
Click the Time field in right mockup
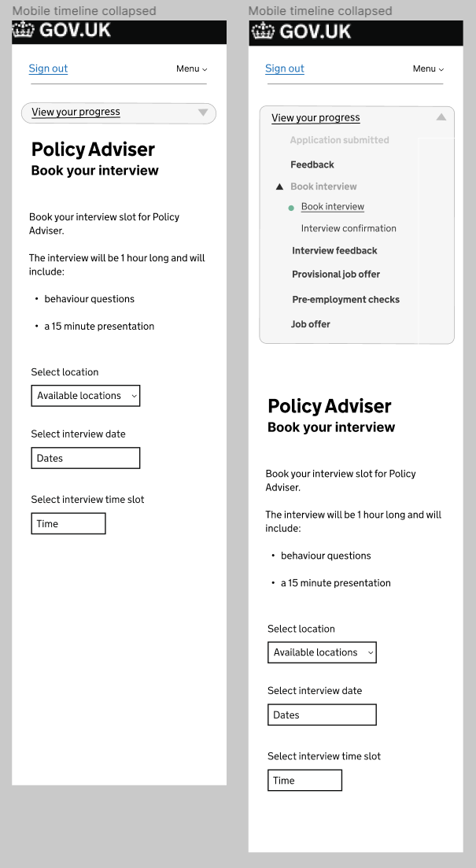[304, 781]
